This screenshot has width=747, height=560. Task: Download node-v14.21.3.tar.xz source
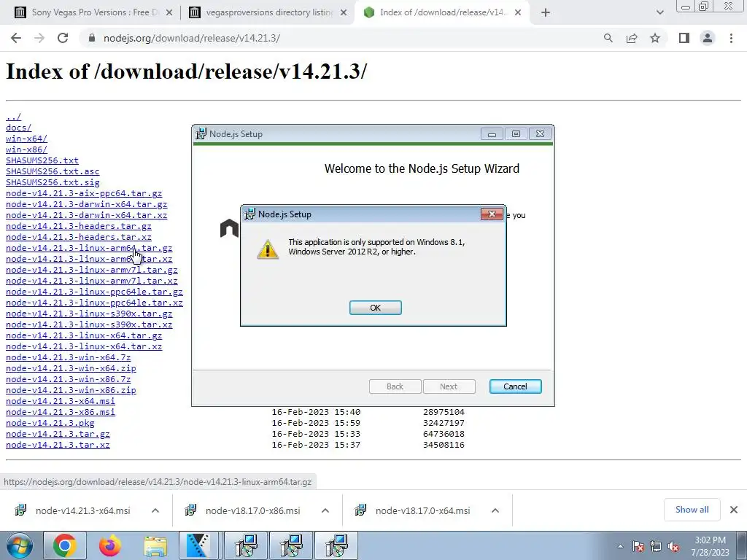tap(58, 446)
